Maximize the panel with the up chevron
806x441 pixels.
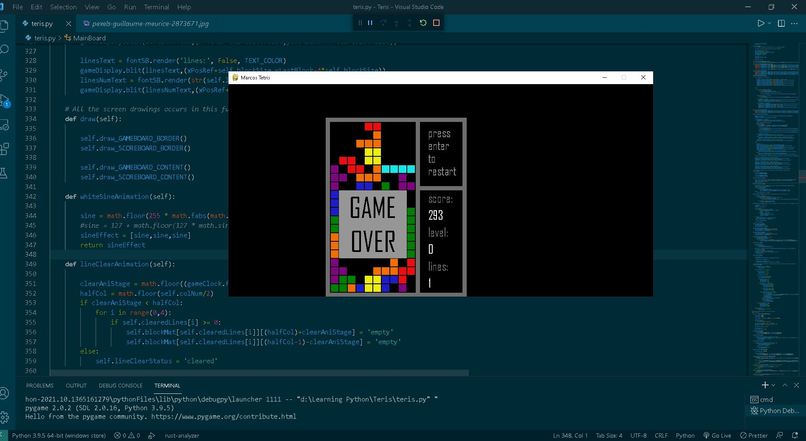(x=785, y=385)
